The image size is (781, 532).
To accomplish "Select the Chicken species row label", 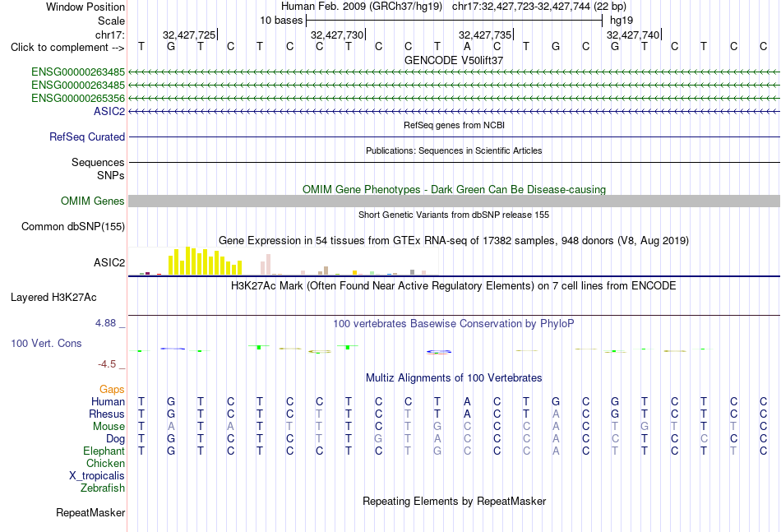I will 105,463.
